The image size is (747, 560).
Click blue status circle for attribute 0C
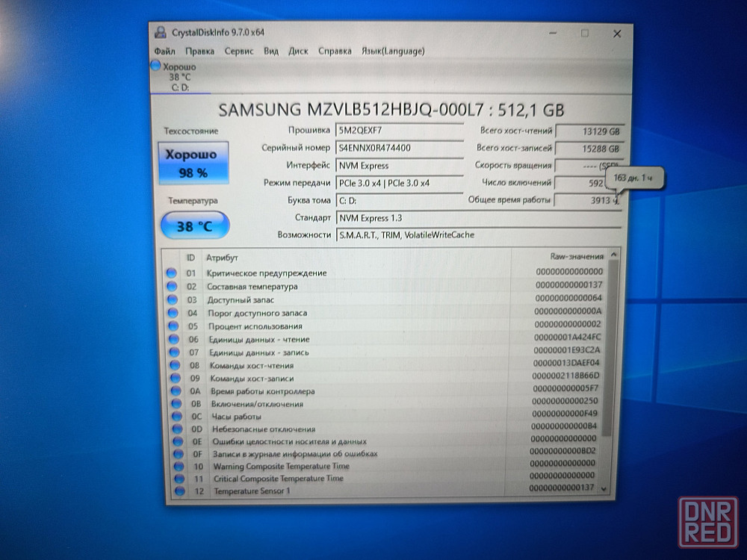176,417
